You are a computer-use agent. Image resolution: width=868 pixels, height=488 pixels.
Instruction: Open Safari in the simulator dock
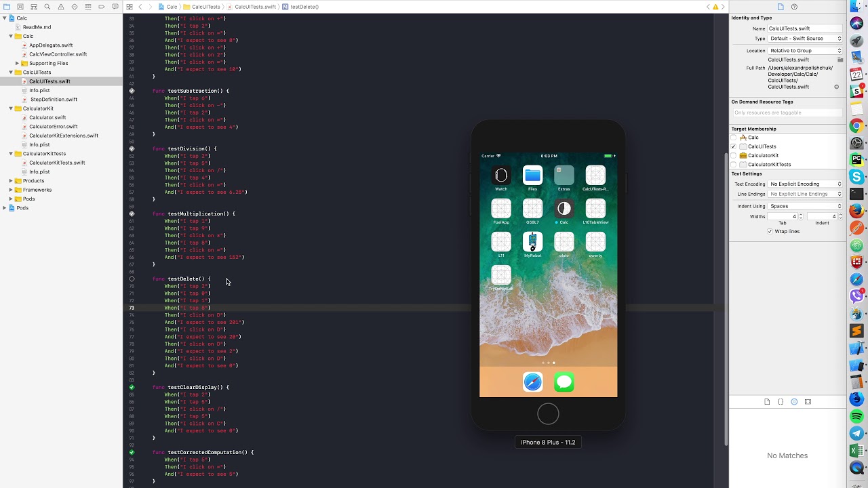[532, 382]
